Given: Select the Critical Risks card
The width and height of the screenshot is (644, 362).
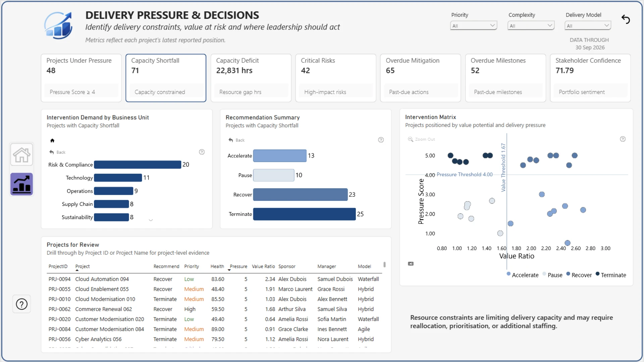Looking at the screenshot, I should coord(335,78).
